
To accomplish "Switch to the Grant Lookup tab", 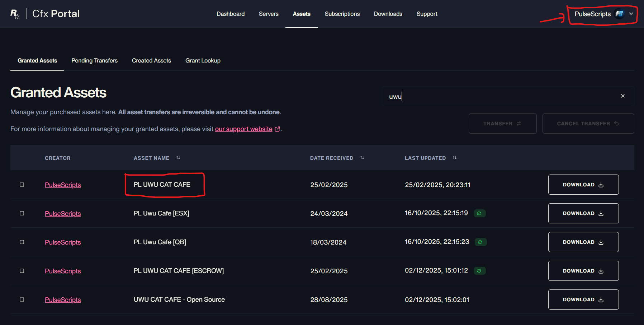I will click(x=203, y=61).
